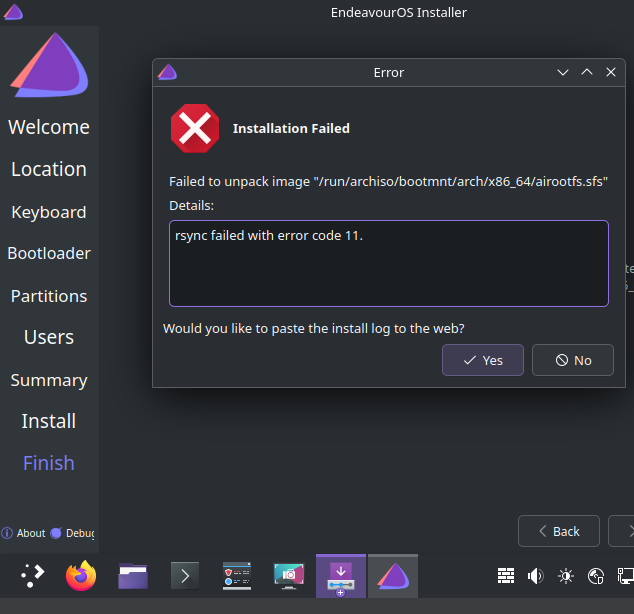634x614 pixels.
Task: Select the Install step in sidebar
Action: [x=49, y=421]
